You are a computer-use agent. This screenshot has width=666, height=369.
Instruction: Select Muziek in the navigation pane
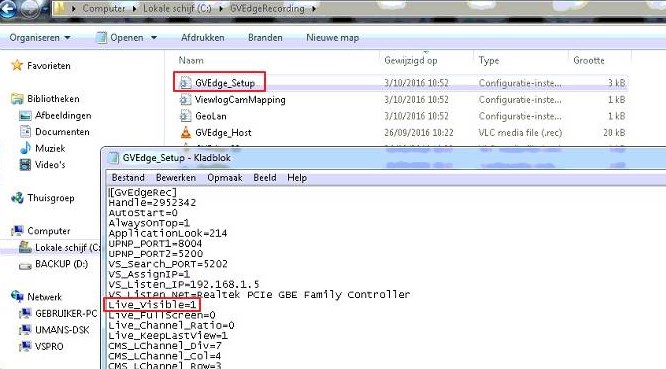tap(50, 148)
